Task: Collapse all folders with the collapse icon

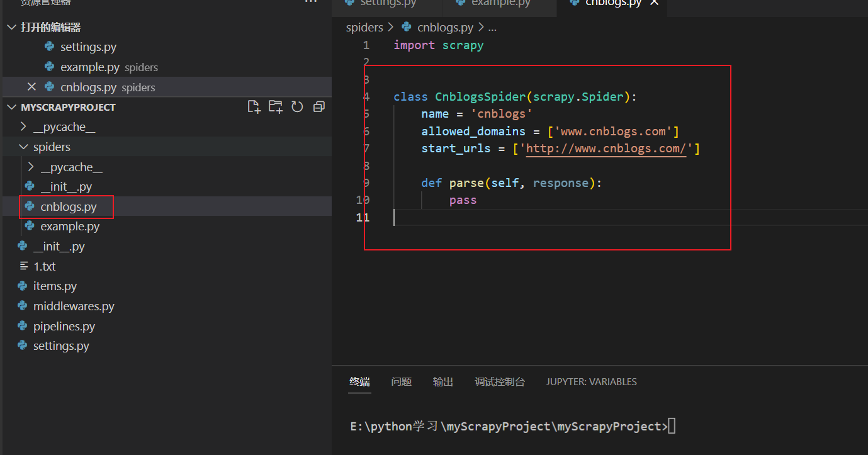Action: (318, 107)
